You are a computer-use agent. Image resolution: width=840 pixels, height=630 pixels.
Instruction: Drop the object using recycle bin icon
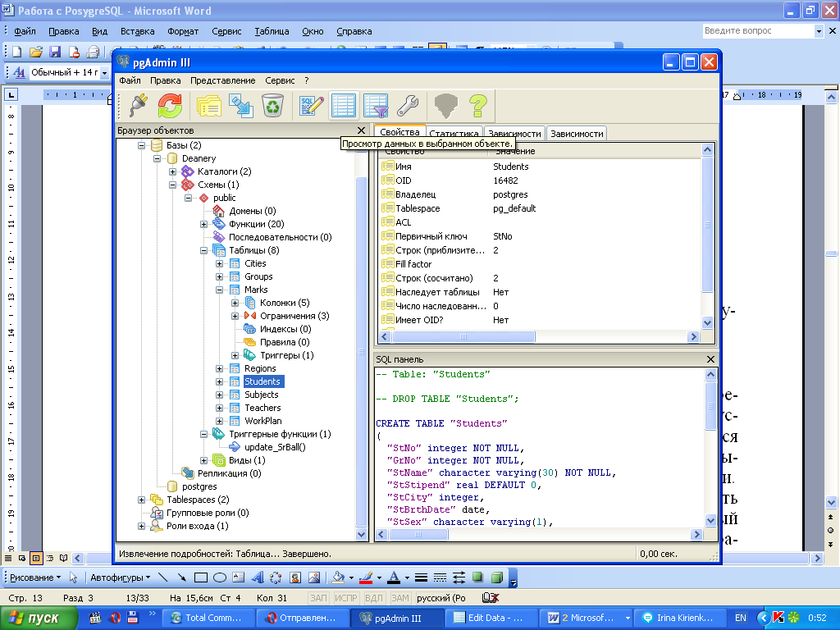click(272, 105)
